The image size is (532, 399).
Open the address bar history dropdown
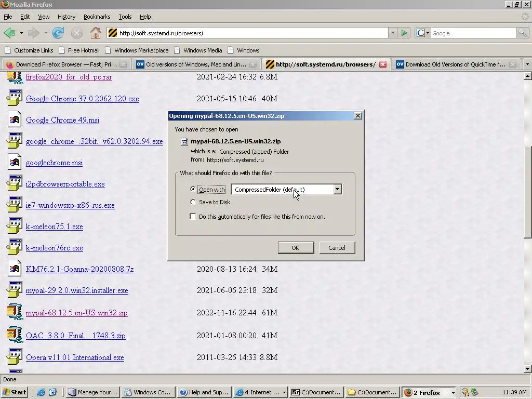click(x=393, y=33)
